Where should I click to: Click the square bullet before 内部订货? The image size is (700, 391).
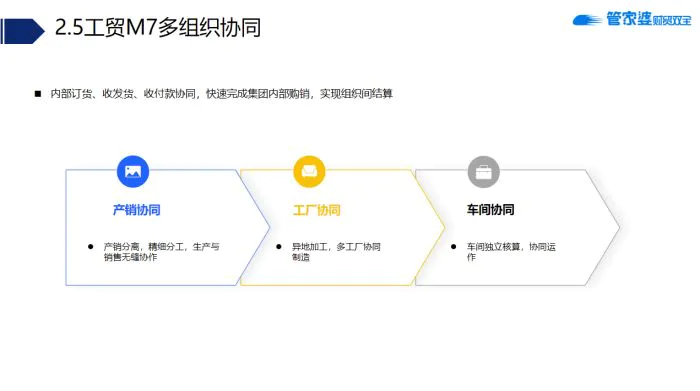click(x=38, y=94)
